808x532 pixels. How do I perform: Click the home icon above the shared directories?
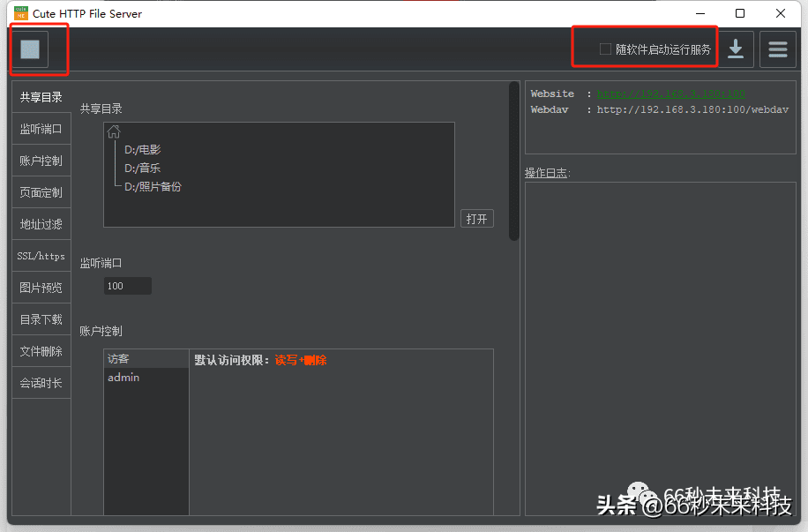113,130
